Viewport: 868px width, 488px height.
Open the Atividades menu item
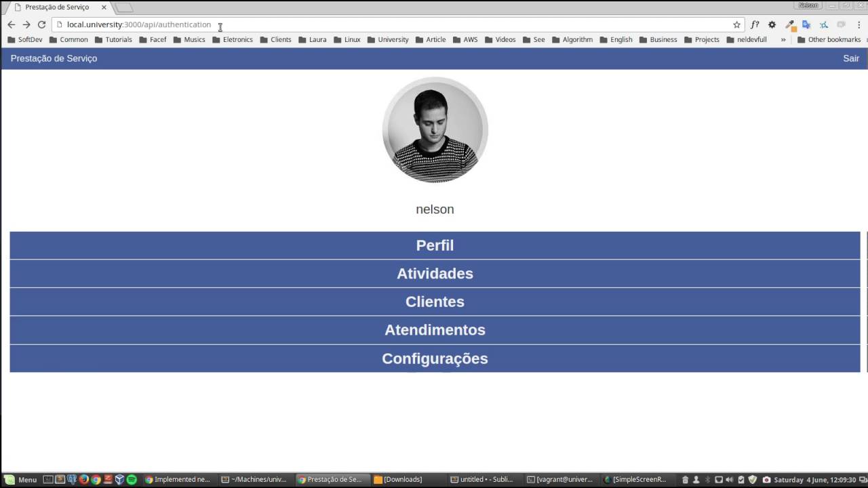pyautogui.click(x=435, y=274)
